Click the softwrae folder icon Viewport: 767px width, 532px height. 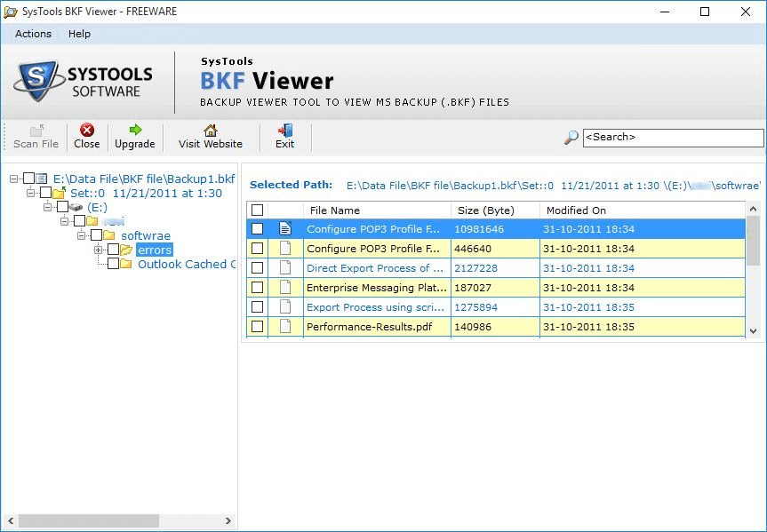click(109, 235)
